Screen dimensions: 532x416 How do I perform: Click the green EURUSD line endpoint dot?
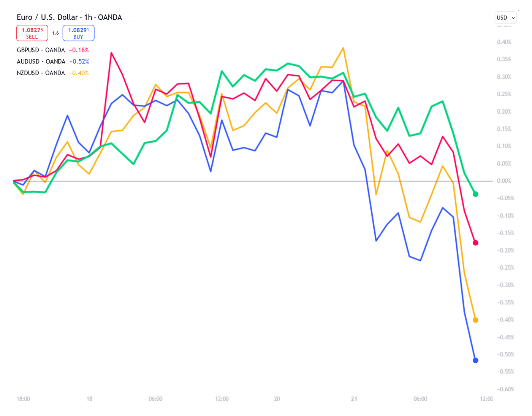pos(475,194)
